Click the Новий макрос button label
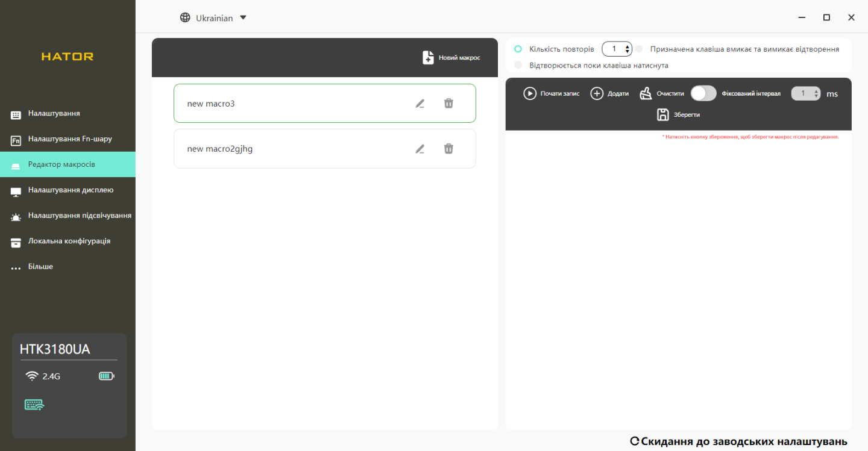Viewport: 868px width, 451px height. tap(459, 58)
